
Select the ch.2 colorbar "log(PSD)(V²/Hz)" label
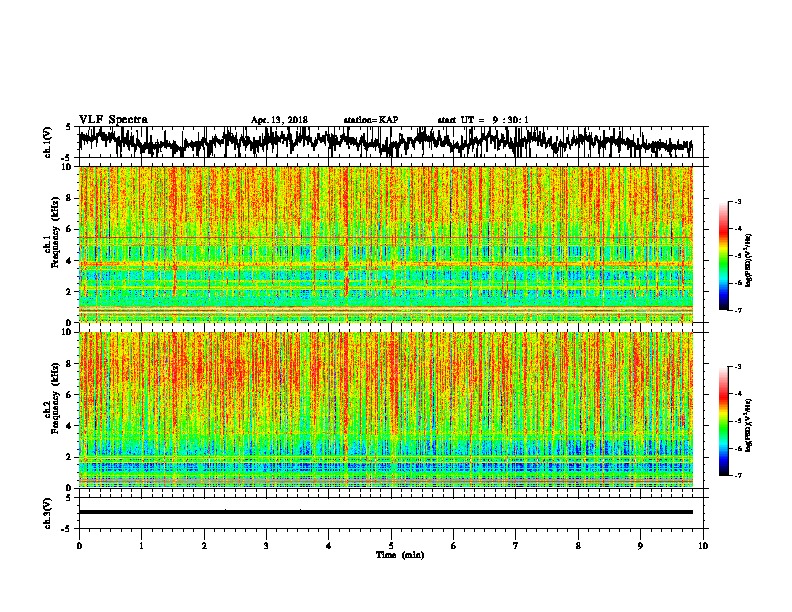pos(748,424)
